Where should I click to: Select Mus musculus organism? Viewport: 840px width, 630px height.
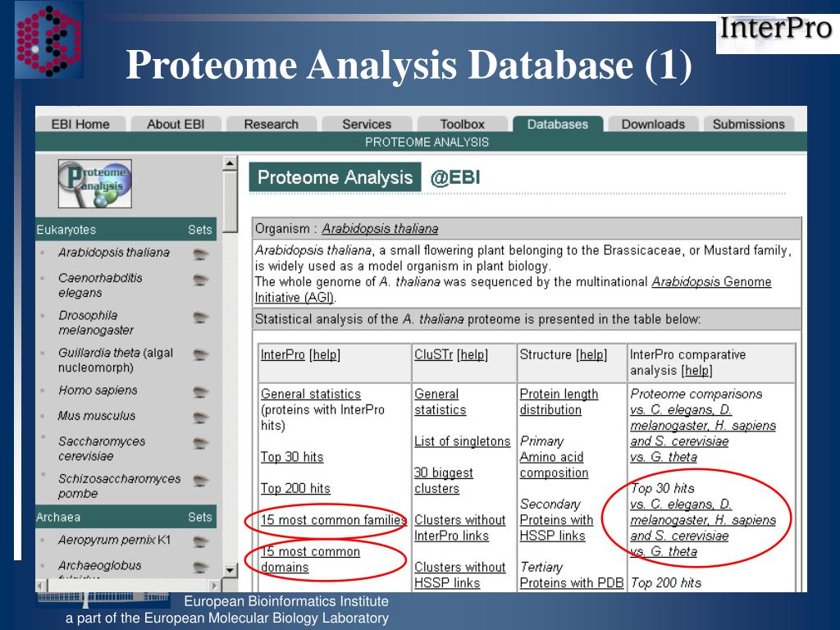pos(97,416)
